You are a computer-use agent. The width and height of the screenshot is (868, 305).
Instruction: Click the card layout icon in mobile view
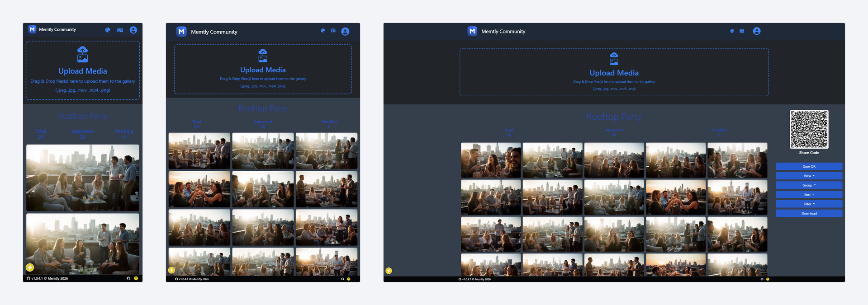(x=120, y=30)
